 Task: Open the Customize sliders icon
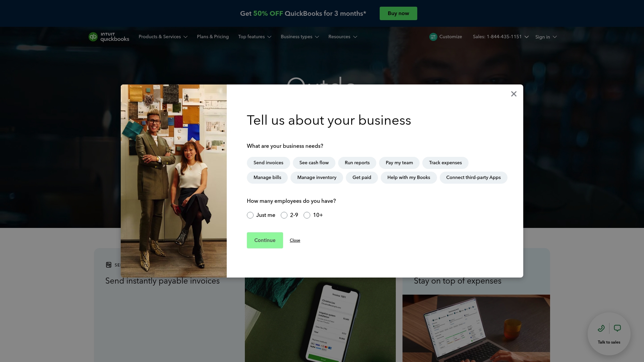pyautogui.click(x=433, y=37)
